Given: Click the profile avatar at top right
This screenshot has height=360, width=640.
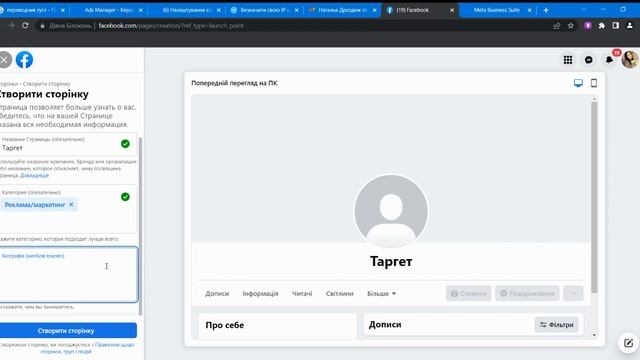Looking at the screenshot, I should point(630,60).
